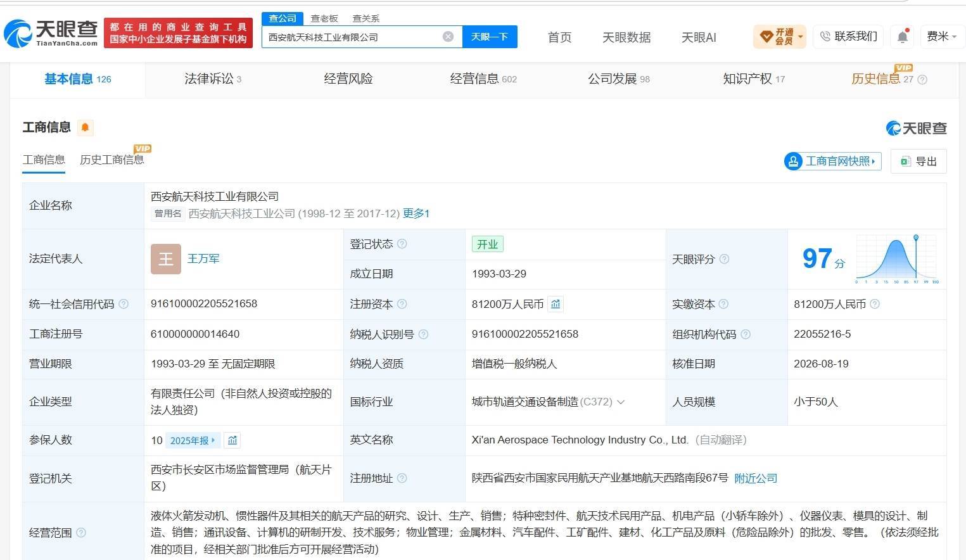Image resolution: width=966 pixels, height=560 pixels.
Task: Click the info icon after the 实缴资本 value
Action: 875,304
